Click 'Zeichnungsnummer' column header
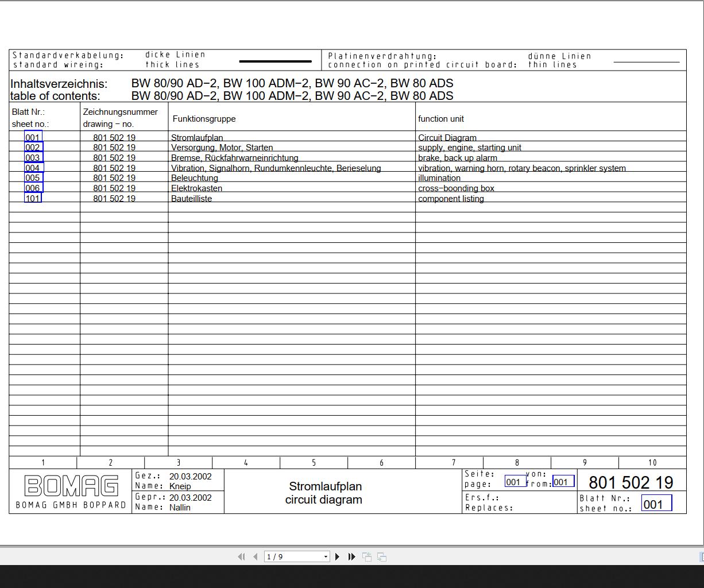The height and width of the screenshot is (588, 704). [121, 112]
